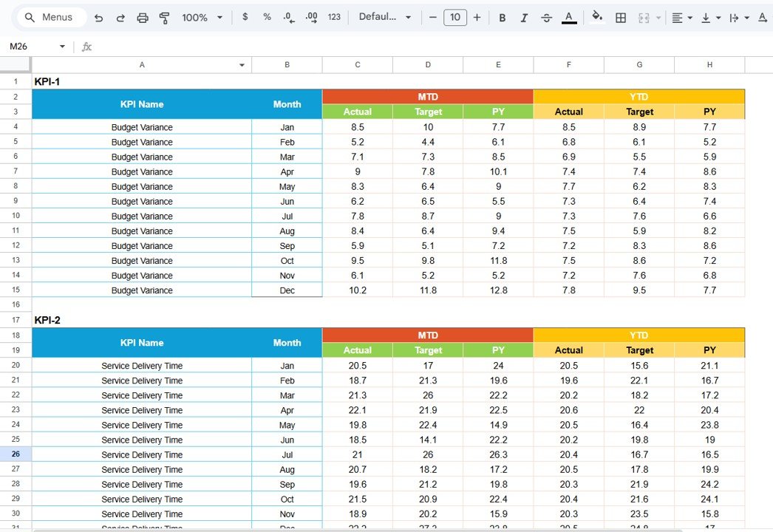
Task: Click the Print icon
Action: point(143,17)
